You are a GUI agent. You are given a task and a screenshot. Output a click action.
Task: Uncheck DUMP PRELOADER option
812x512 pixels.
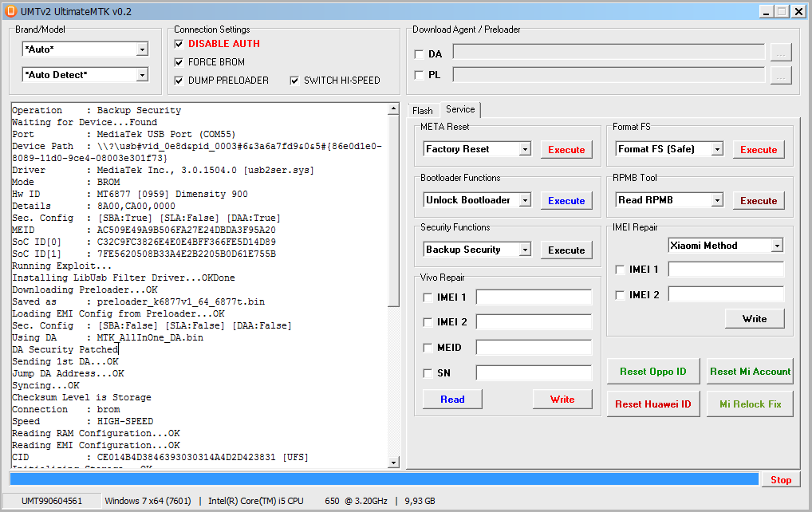tap(179, 81)
